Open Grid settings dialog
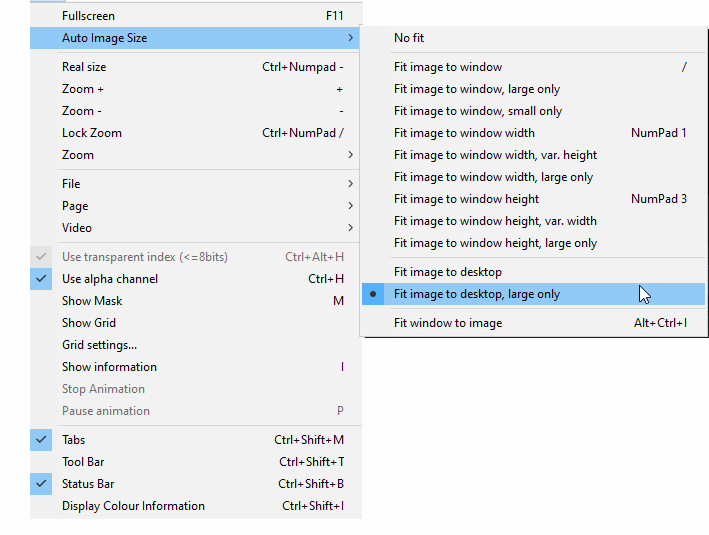This screenshot has width=709, height=535. (100, 345)
